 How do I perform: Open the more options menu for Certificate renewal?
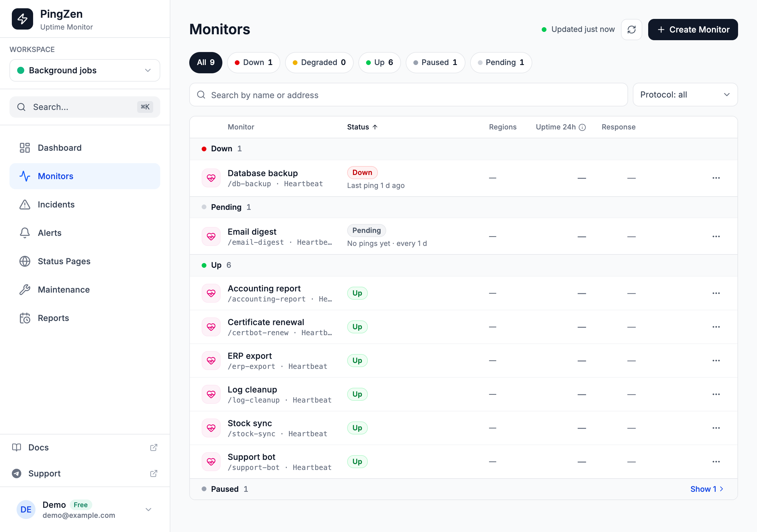pos(716,327)
